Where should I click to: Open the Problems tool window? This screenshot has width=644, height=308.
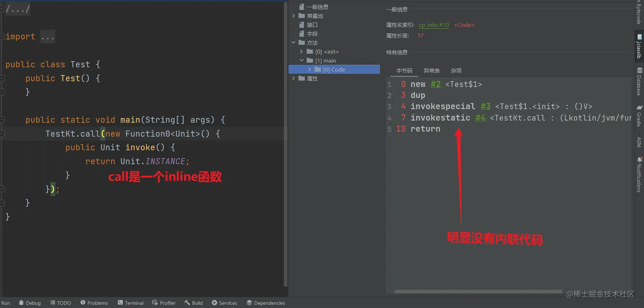94,303
